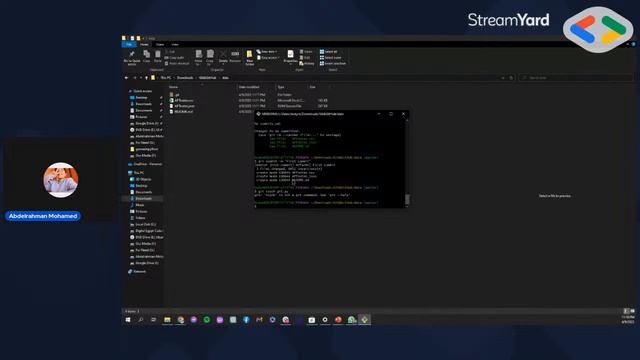Screen dimensions: 640x360
Task: Click the Rename icon in the ribbon
Action: (x=235, y=56)
